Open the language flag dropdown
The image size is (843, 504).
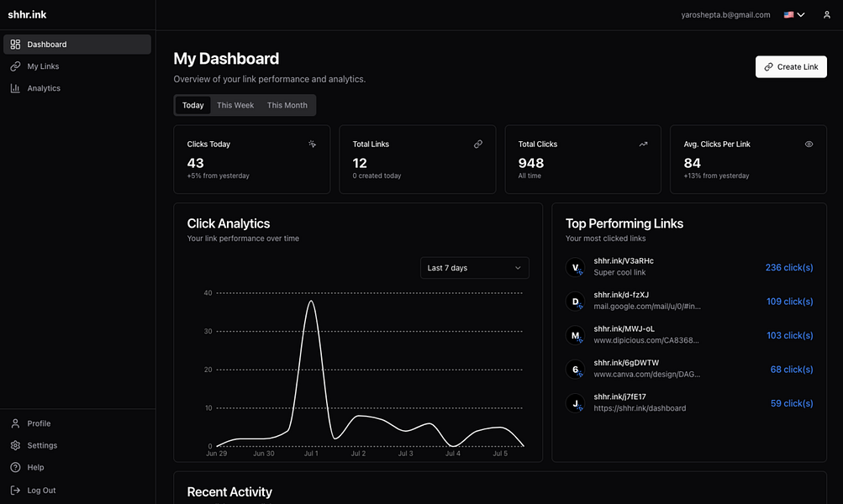788,14
